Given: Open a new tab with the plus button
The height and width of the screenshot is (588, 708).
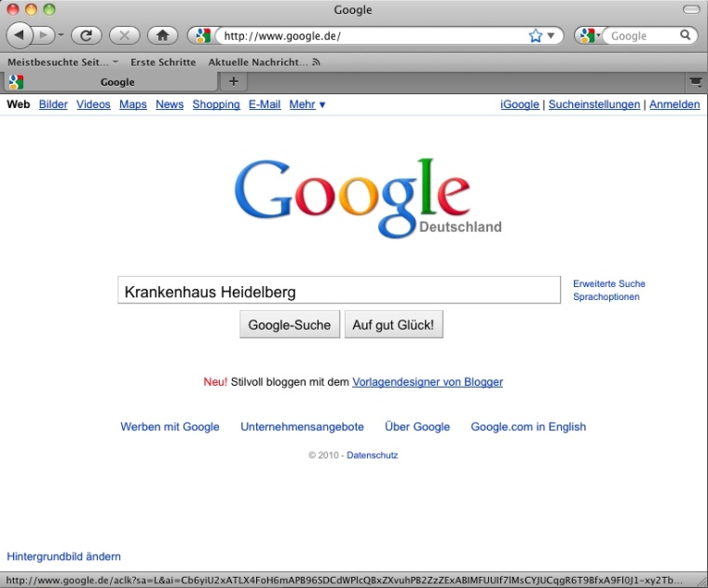Looking at the screenshot, I should point(233,81).
